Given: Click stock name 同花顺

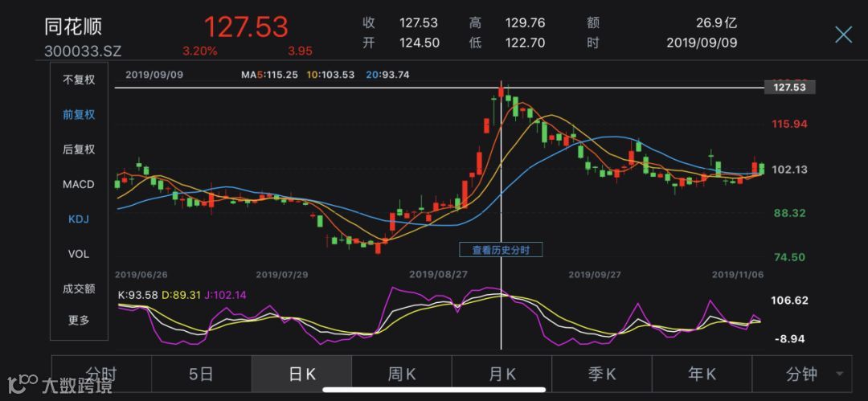Looking at the screenshot, I should point(73,27).
